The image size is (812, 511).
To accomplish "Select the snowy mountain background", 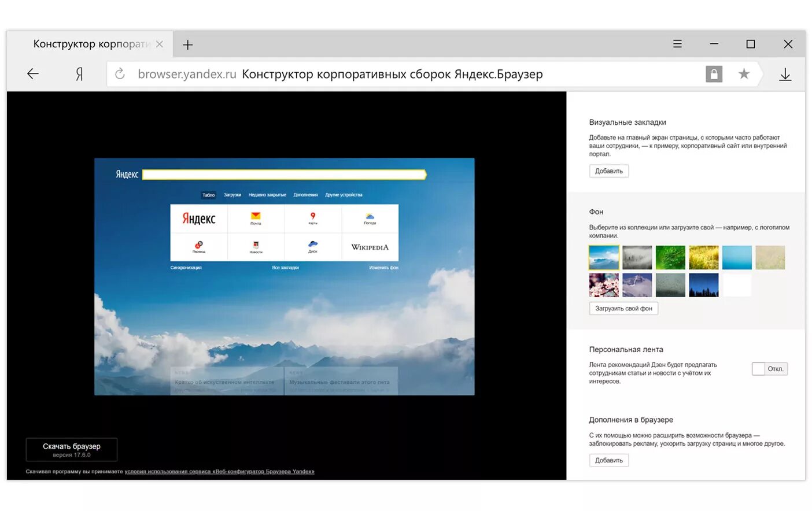I will tap(637, 285).
